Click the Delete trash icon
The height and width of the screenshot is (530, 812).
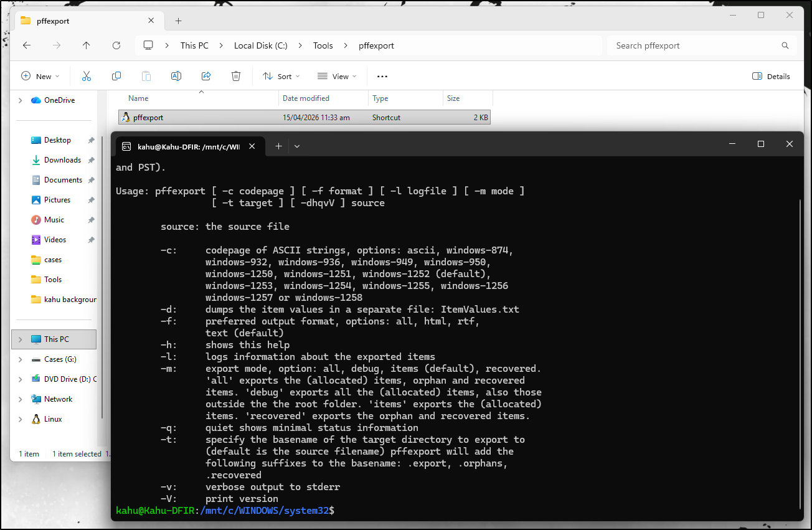236,76
